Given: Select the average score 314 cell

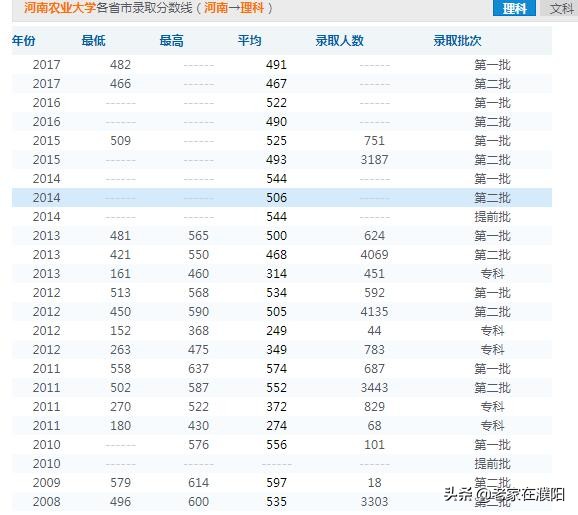Looking at the screenshot, I should (276, 274).
